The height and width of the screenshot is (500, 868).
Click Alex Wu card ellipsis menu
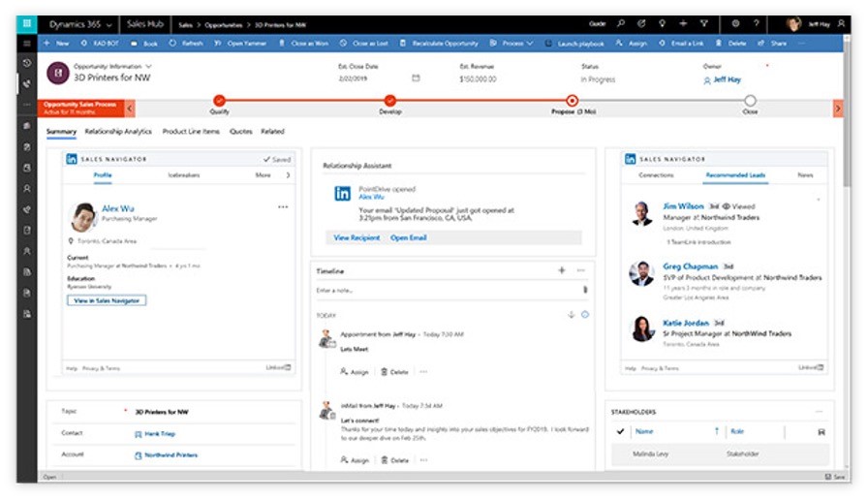[283, 206]
